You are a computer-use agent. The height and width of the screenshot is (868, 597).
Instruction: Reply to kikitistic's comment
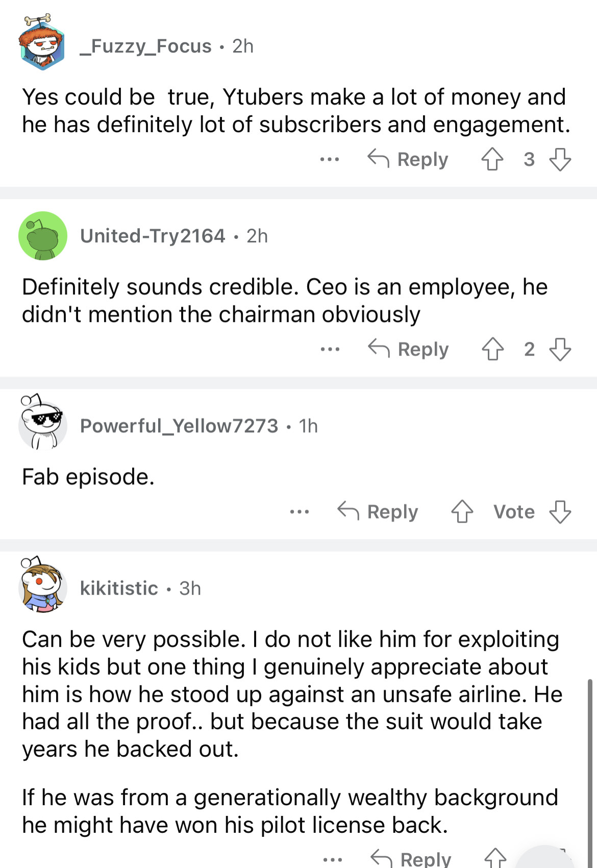click(x=411, y=858)
